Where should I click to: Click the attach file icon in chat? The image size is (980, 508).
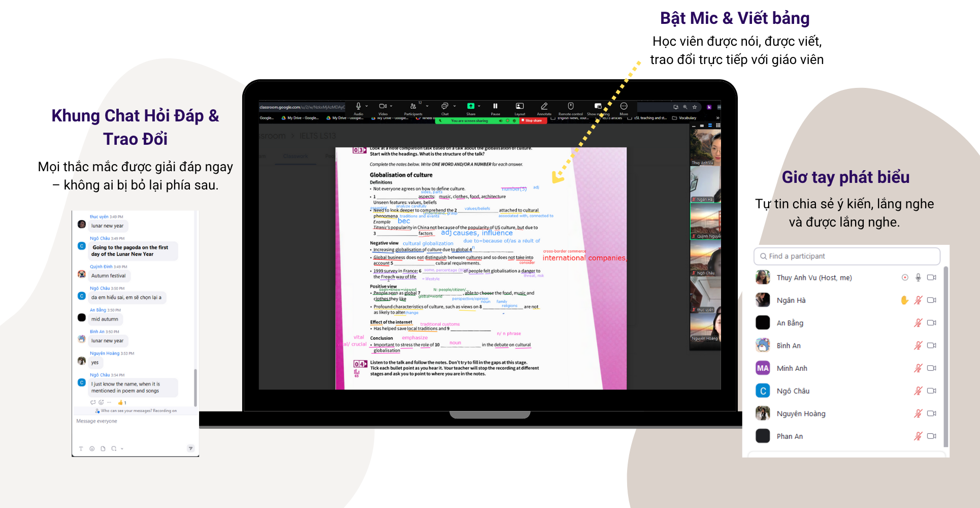point(103,449)
